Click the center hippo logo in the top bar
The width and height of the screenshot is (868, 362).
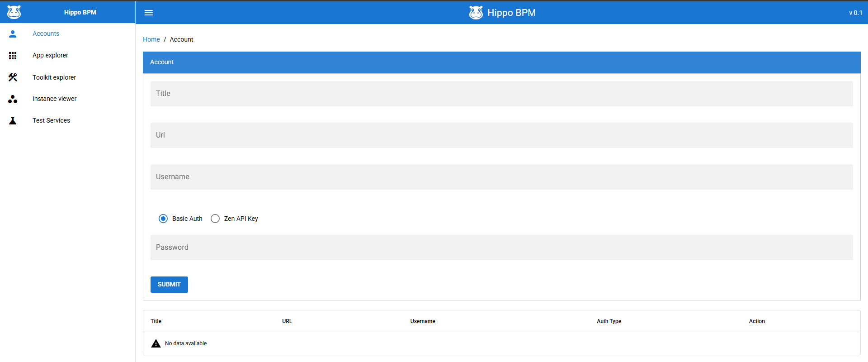(x=476, y=12)
